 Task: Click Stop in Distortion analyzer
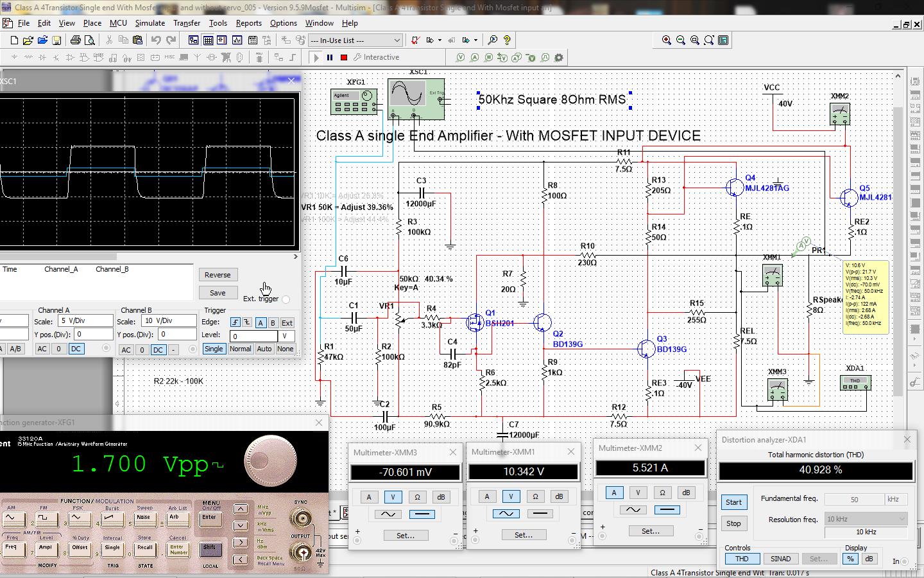tap(733, 523)
